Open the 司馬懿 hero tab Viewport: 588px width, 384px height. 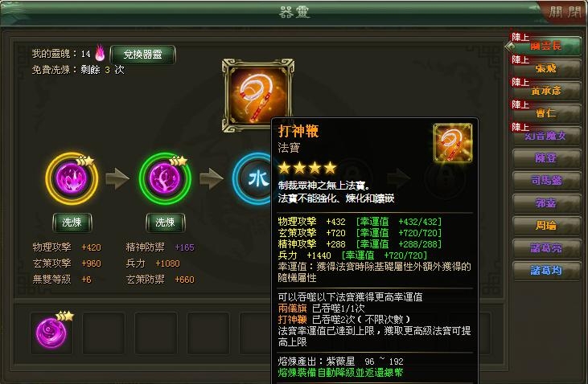click(x=546, y=181)
